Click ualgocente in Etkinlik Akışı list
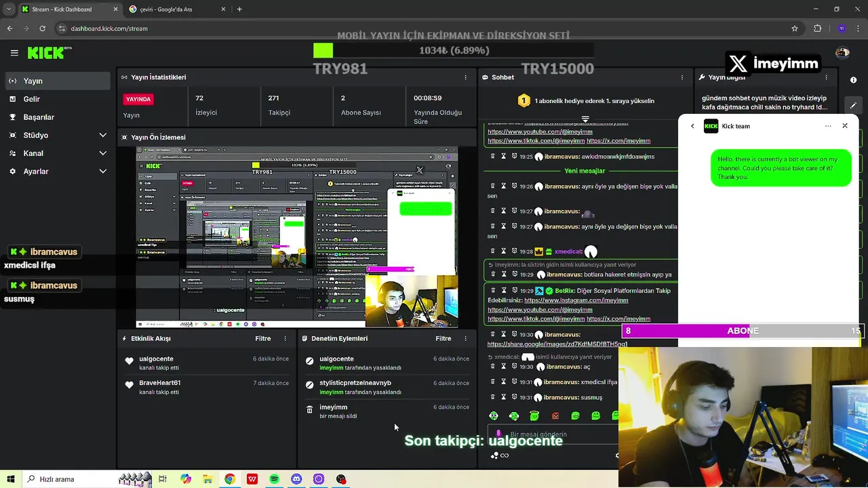 (x=157, y=359)
